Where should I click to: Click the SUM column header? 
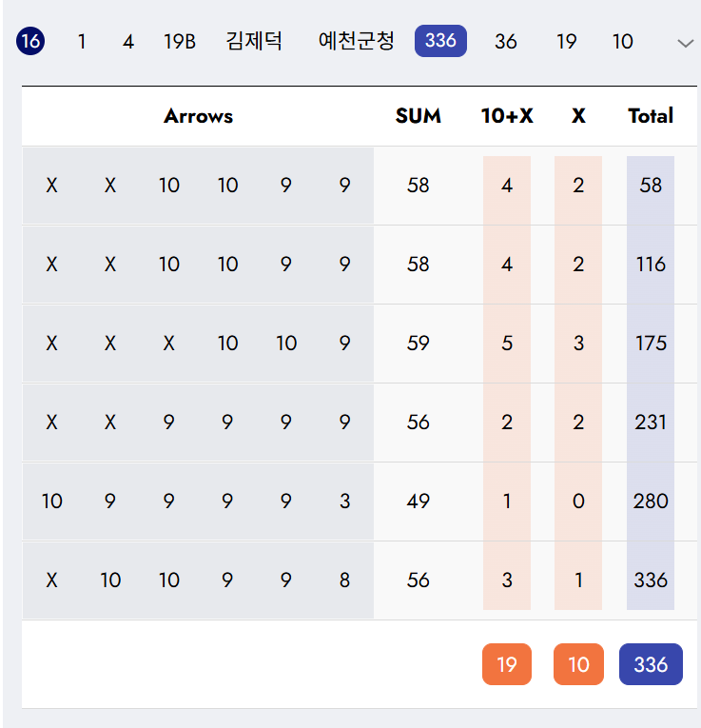(x=419, y=116)
